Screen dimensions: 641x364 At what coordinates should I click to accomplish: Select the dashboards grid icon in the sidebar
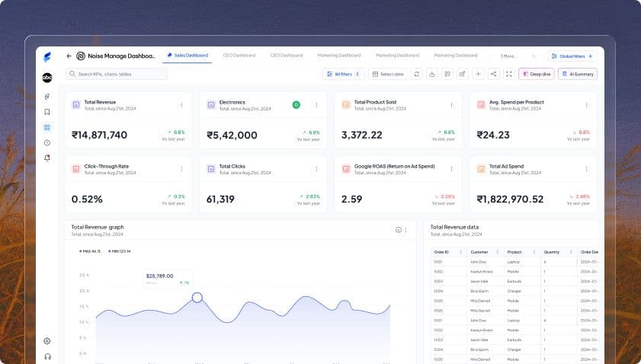tap(47, 127)
